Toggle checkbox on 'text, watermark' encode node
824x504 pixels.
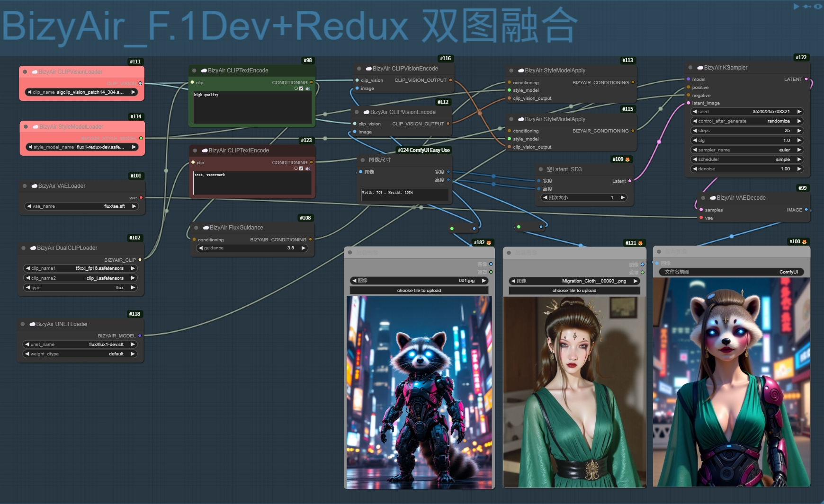tap(301, 168)
